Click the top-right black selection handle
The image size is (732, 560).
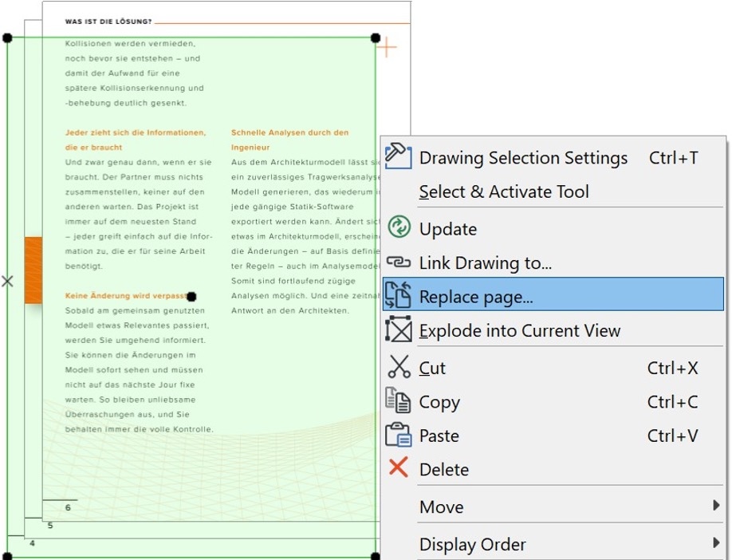(x=376, y=37)
